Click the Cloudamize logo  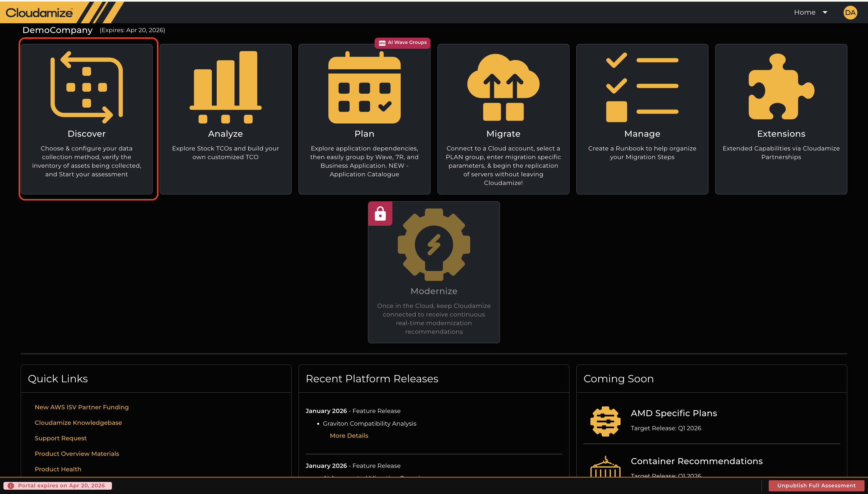(39, 13)
